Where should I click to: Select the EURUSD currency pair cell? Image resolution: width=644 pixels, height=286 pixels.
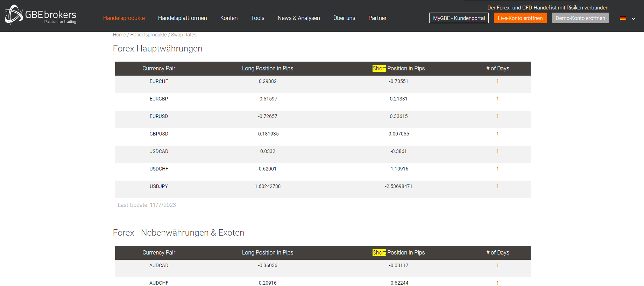(159, 116)
